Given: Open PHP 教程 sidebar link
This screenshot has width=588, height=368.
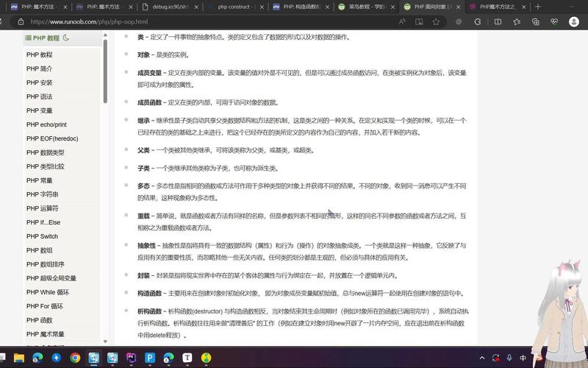Looking at the screenshot, I should click(x=40, y=54).
